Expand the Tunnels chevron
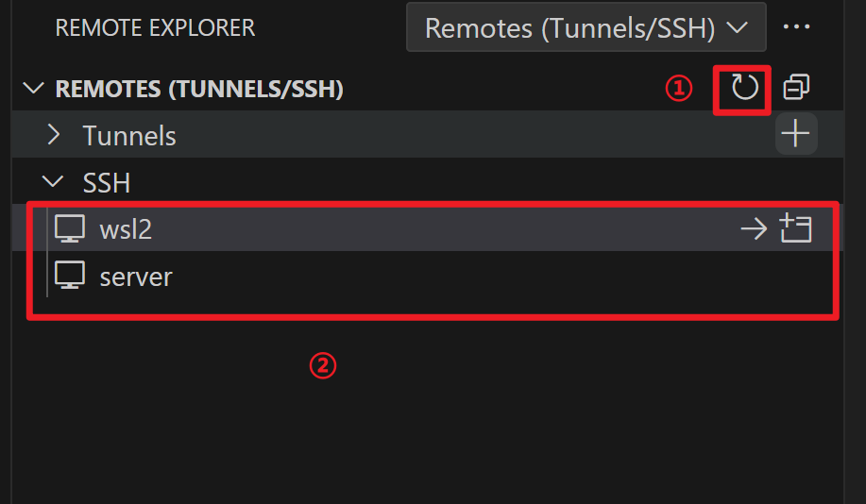Screen dimensions: 866x504 (54, 134)
